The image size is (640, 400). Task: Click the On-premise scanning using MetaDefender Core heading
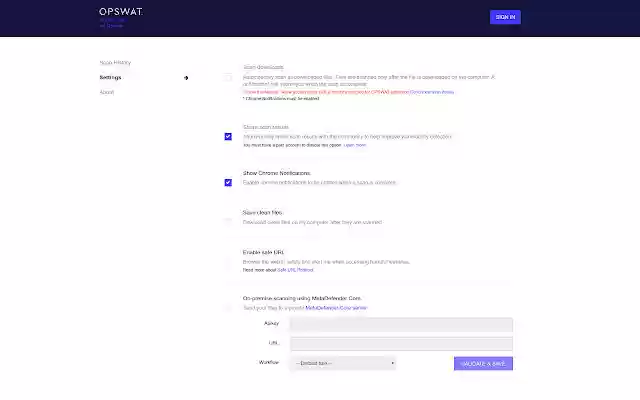[302, 298]
